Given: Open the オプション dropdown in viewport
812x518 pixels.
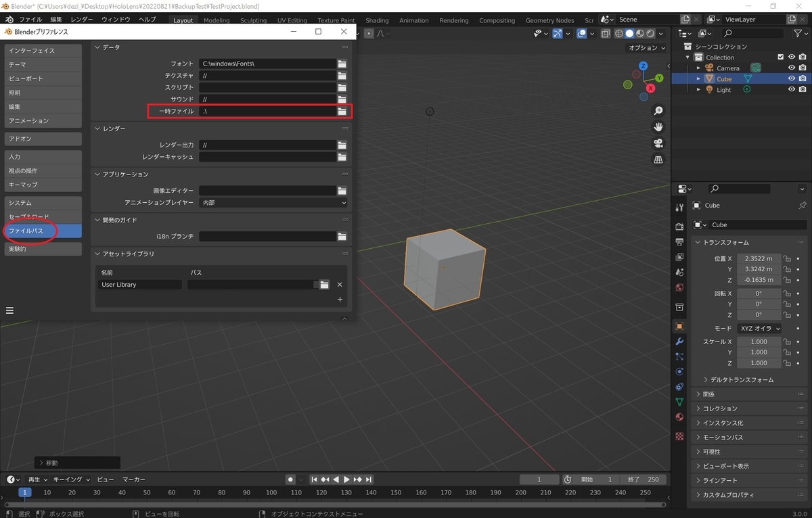Looking at the screenshot, I should 646,48.
